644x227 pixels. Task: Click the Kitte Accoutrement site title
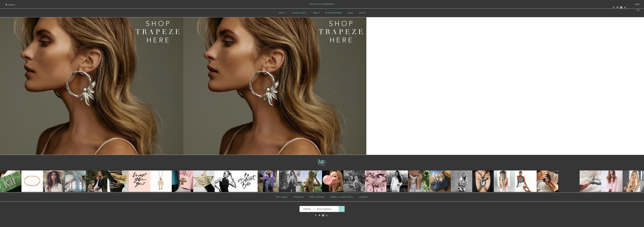point(322,4)
